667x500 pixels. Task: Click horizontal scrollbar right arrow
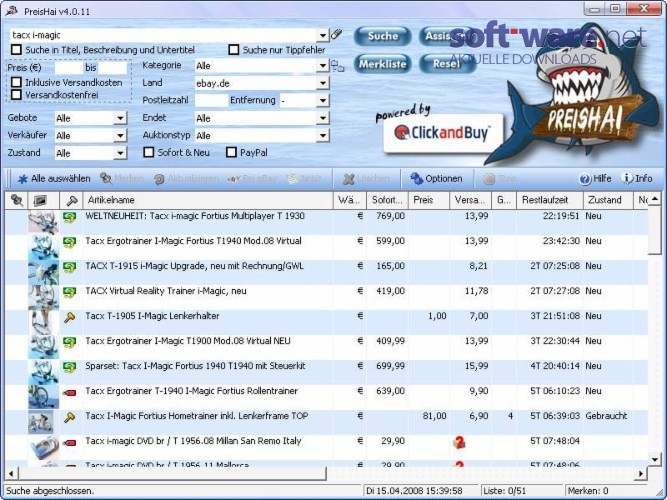coord(641,473)
